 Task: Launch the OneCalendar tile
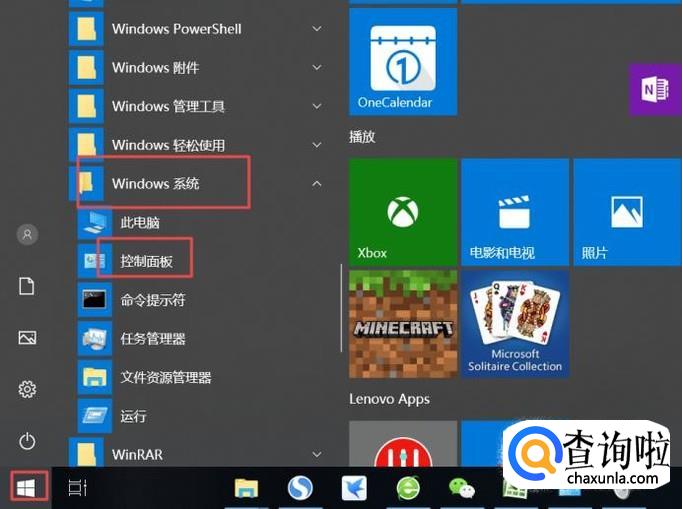(402, 61)
